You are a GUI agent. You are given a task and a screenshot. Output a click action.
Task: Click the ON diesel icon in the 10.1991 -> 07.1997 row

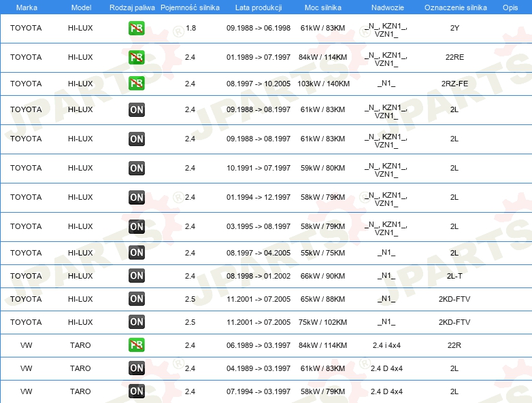(x=136, y=168)
